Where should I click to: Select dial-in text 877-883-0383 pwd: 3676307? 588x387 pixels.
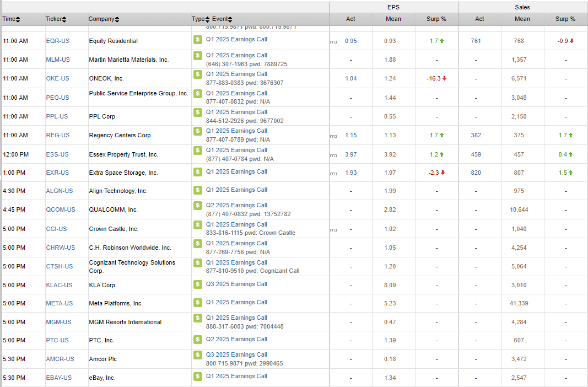[x=245, y=83]
